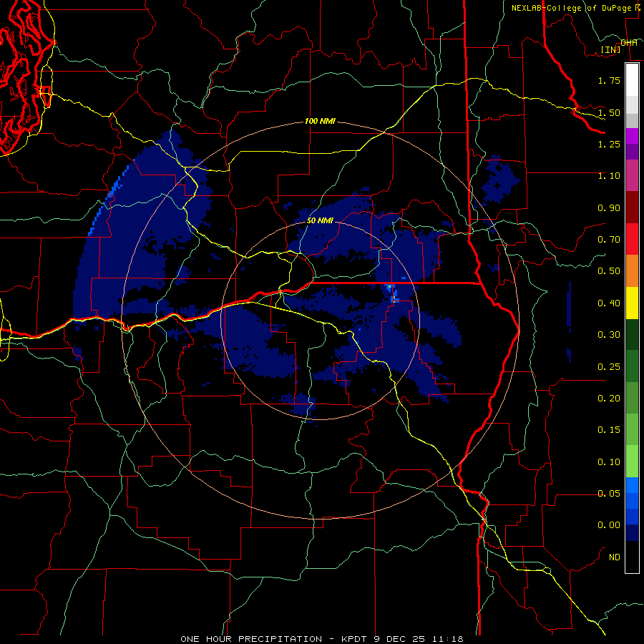Viewport: 644px width, 644px height.
Task: Click the ND legend label
Action: click(615, 557)
